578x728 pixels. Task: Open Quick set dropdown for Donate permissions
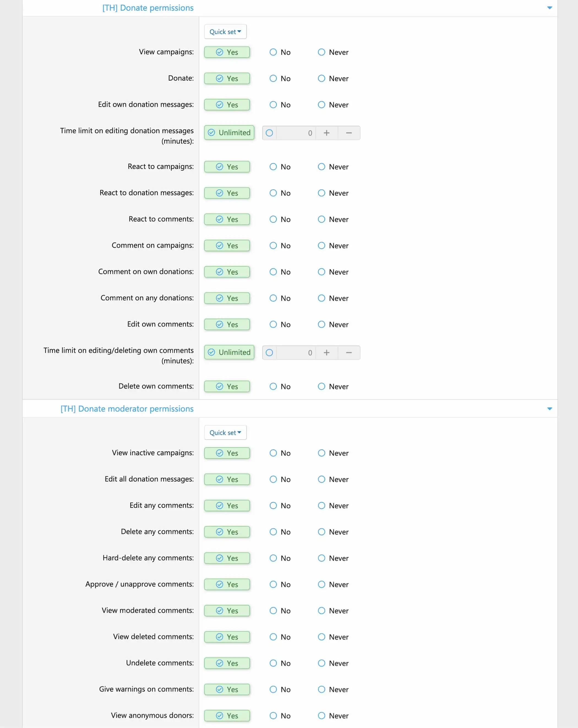coord(225,32)
